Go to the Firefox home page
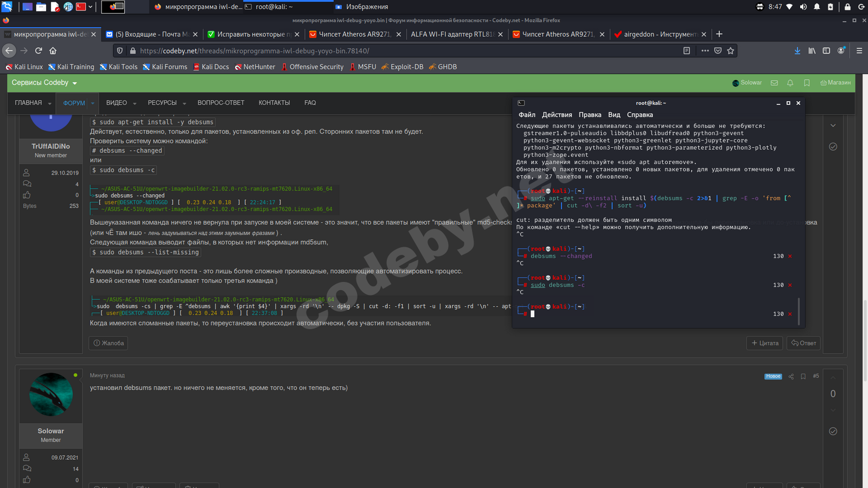The width and height of the screenshot is (868, 488). (x=53, y=50)
